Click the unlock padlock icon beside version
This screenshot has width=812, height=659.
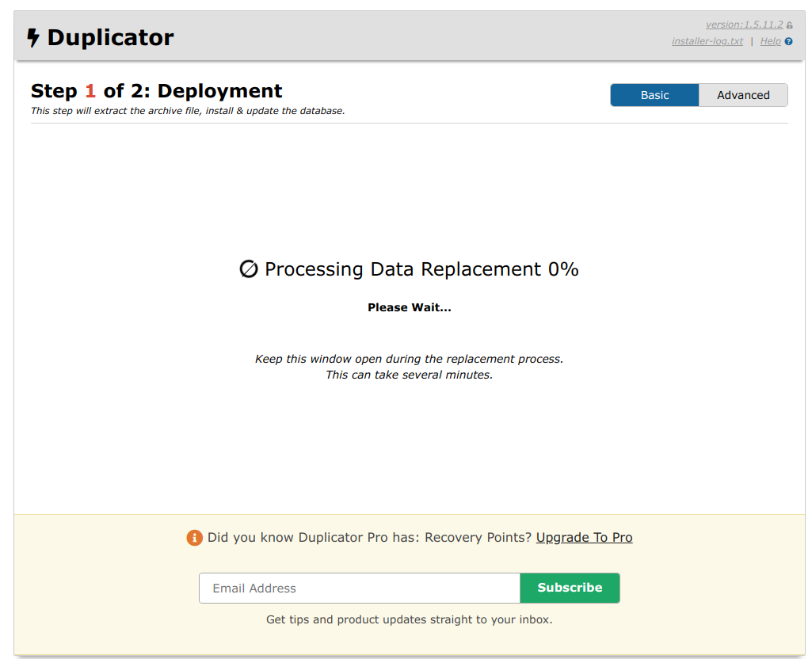(789, 25)
